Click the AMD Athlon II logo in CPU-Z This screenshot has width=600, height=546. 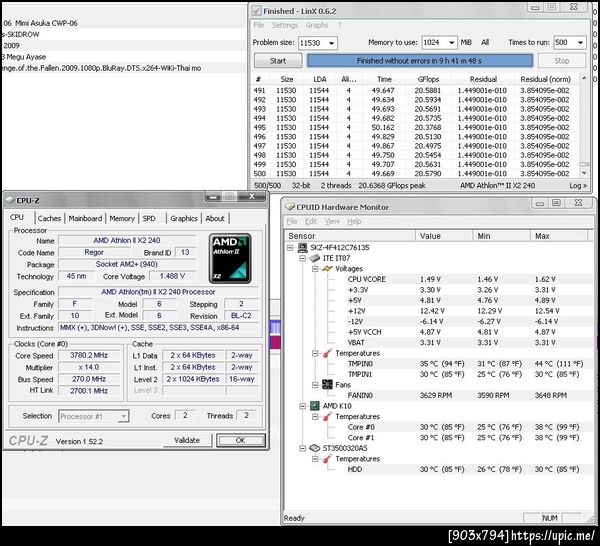pos(230,258)
